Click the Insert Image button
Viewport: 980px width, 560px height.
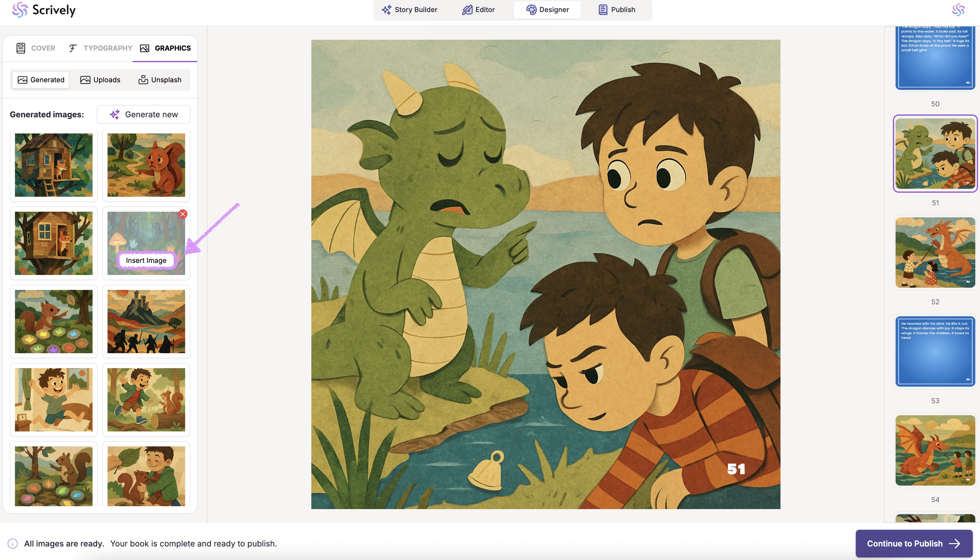[146, 260]
